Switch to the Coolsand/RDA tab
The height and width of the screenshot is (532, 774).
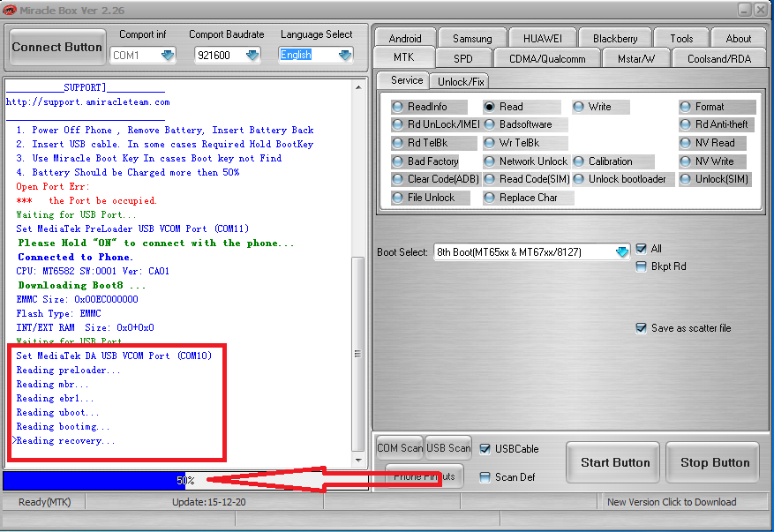coord(718,59)
